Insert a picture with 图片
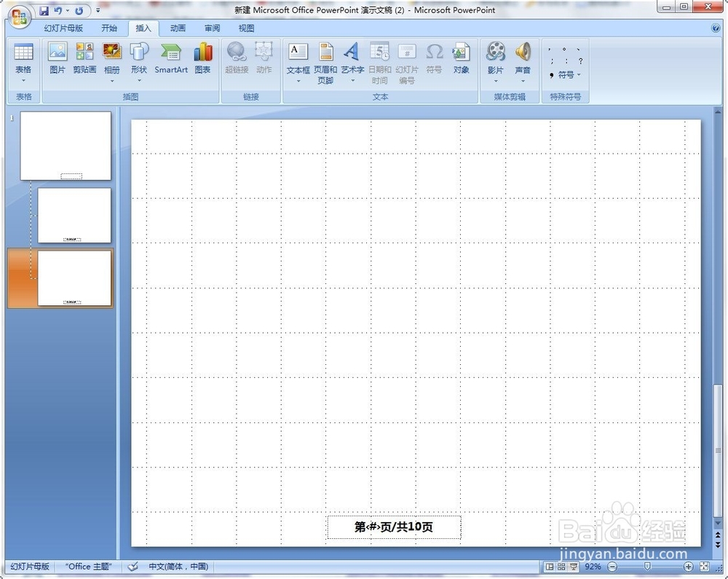Screen dimensions: 728x579 pos(58,58)
